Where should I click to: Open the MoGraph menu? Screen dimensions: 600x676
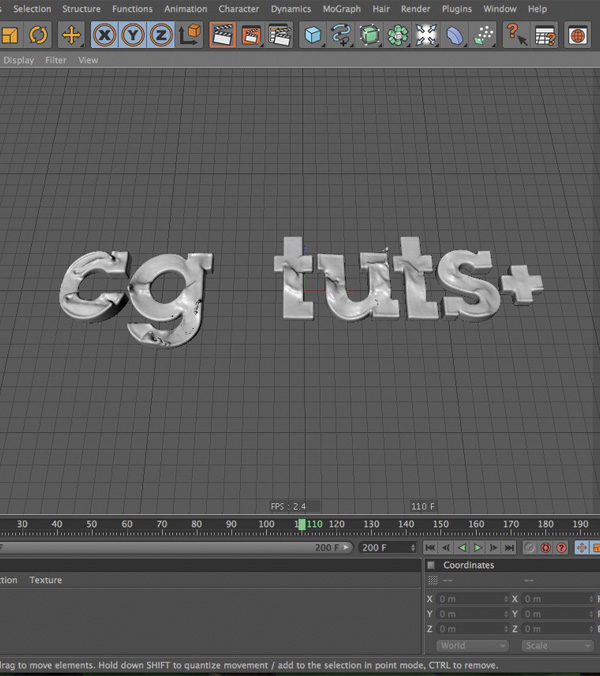(342, 9)
